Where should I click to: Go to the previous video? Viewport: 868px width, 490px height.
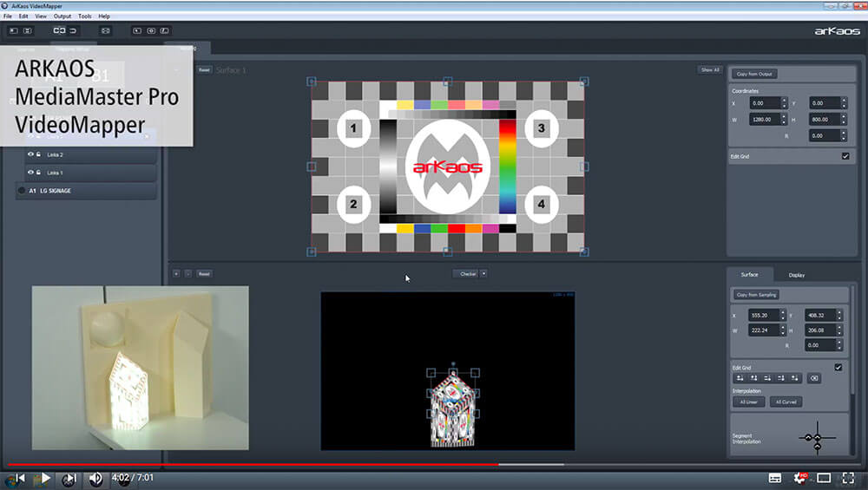[x=20, y=478]
